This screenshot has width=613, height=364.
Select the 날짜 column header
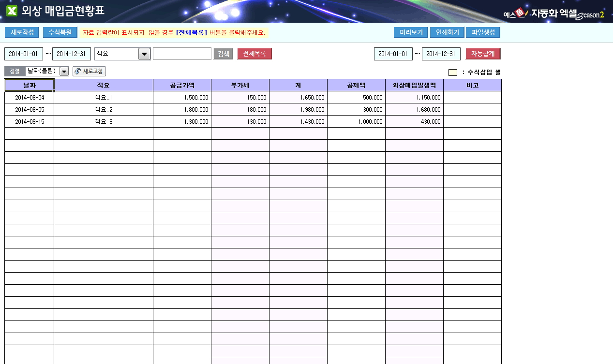click(x=29, y=85)
